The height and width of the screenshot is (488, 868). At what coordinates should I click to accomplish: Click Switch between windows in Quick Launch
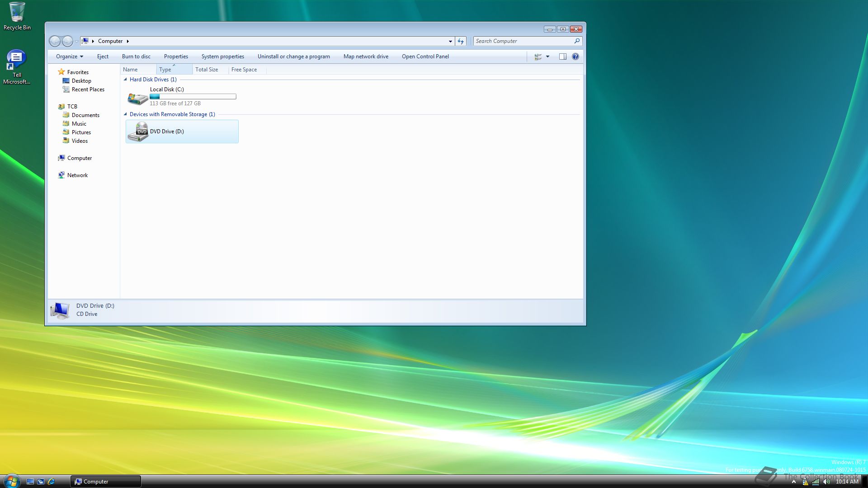[x=41, y=482]
